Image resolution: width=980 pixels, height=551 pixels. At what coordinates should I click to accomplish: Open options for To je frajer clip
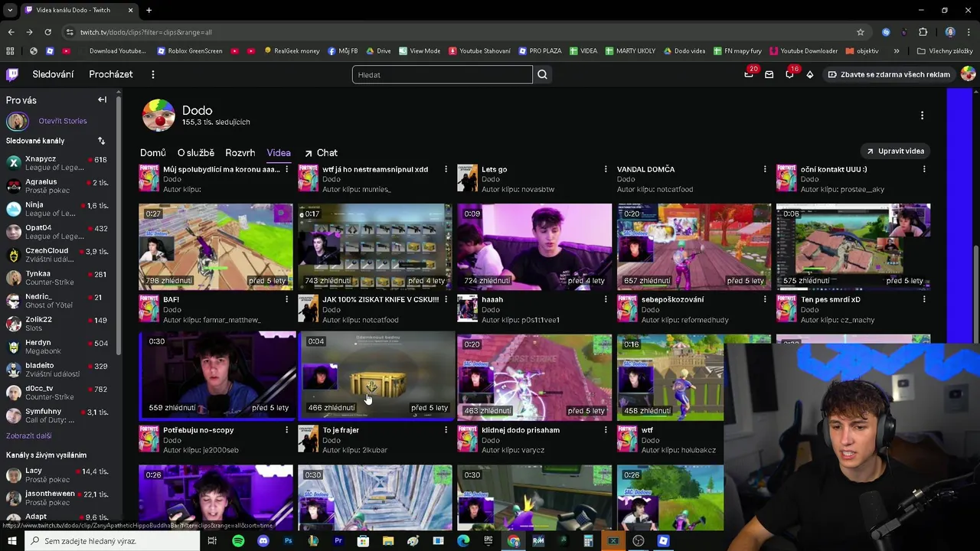tap(446, 430)
